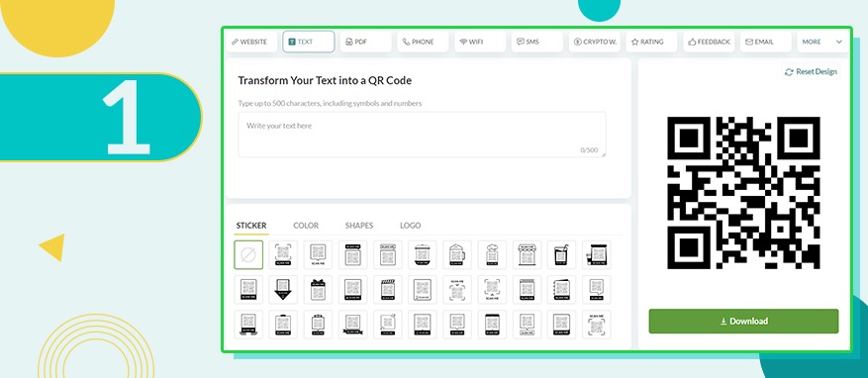This screenshot has width=868, height=378.
Task: Open the WIFI QR type
Action: [x=480, y=42]
